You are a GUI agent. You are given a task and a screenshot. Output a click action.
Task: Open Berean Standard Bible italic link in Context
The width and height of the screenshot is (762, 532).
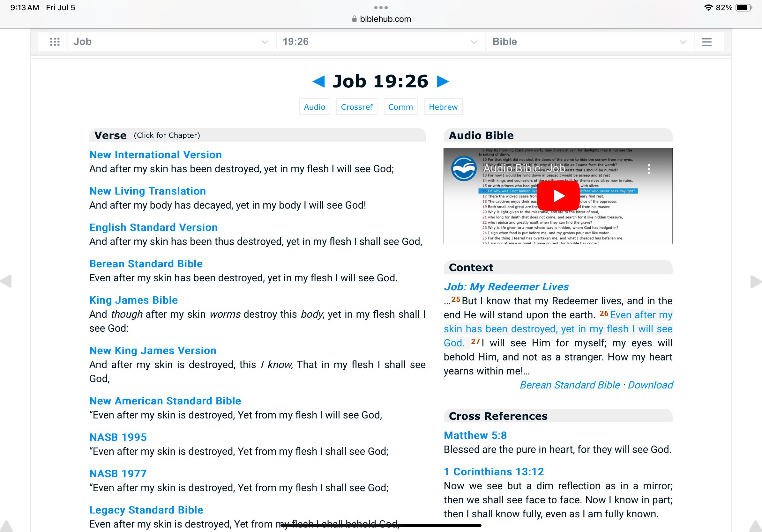[570, 385]
